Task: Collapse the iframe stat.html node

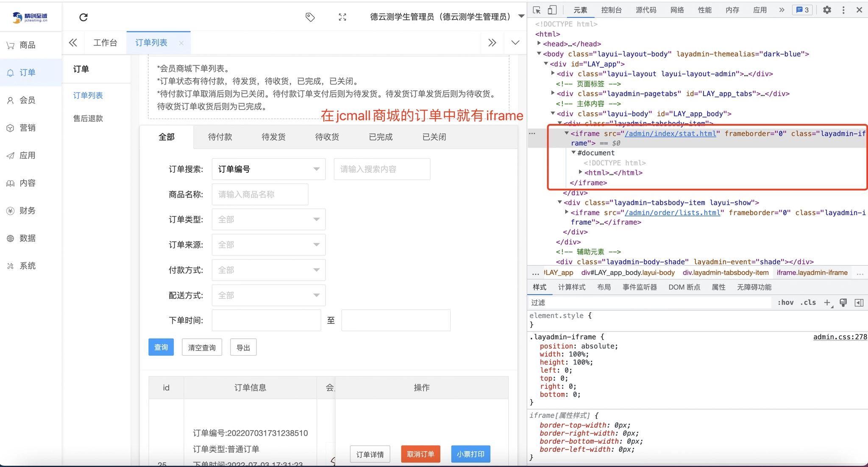Action: [567, 133]
